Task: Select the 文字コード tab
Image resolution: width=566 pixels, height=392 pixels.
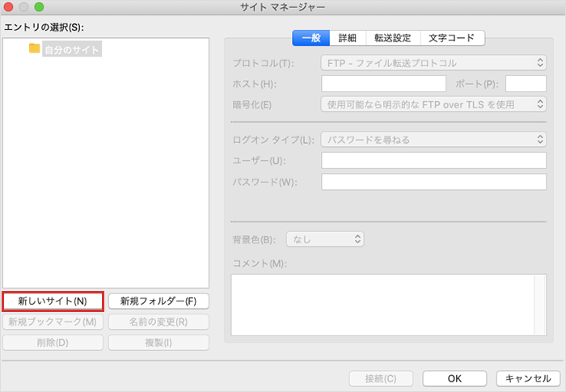Action: (x=451, y=38)
